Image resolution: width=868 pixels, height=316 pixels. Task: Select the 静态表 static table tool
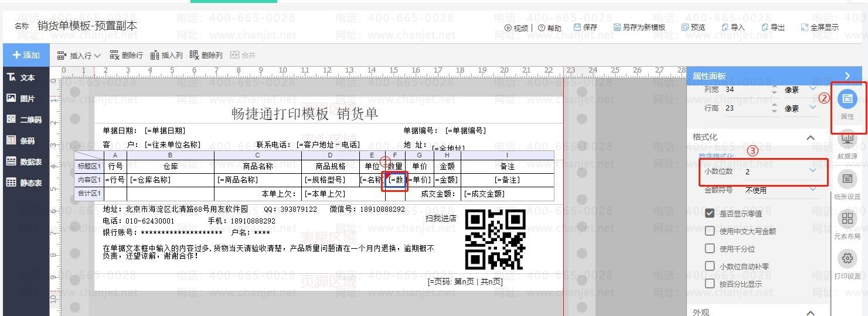coord(24,183)
